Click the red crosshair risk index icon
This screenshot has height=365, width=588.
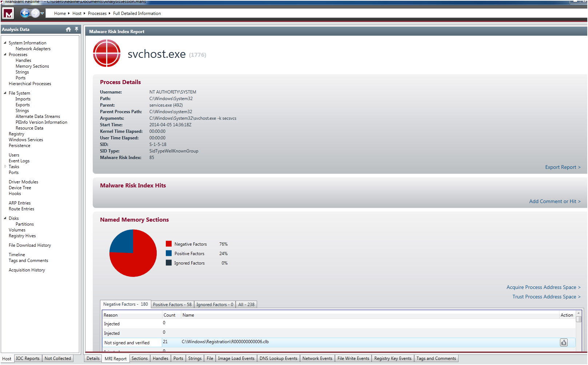pyautogui.click(x=107, y=53)
